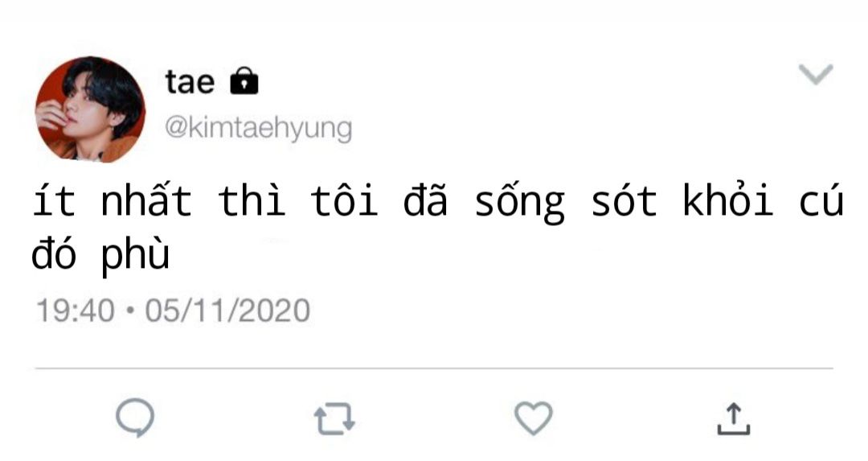The height and width of the screenshot is (461, 868).
Task: Click the 05/11/2020 tweet date
Action: [x=227, y=311]
